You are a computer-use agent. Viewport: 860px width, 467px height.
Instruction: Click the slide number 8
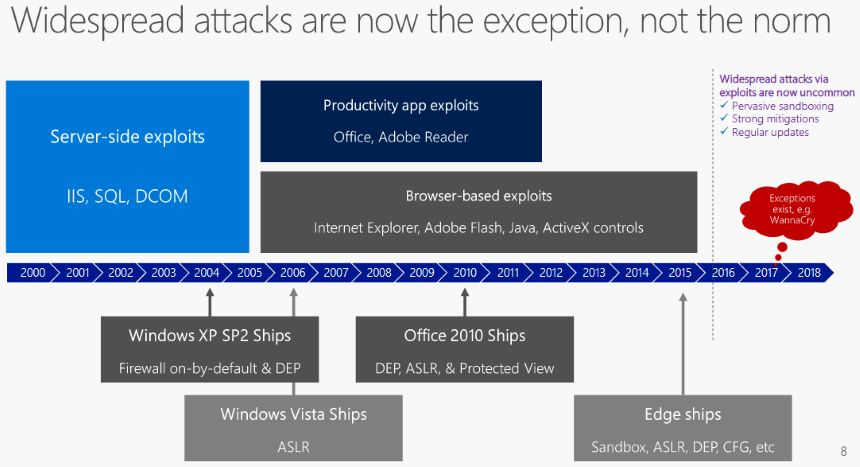click(x=844, y=452)
